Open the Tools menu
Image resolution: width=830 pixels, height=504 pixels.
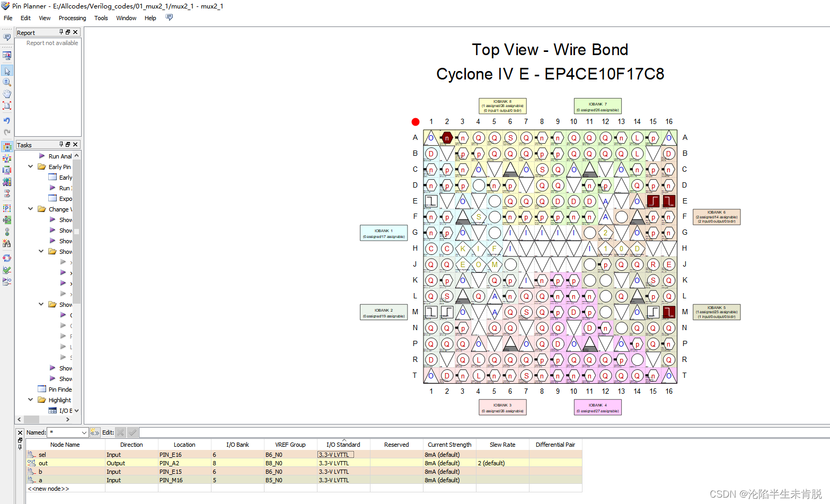pyautogui.click(x=101, y=18)
